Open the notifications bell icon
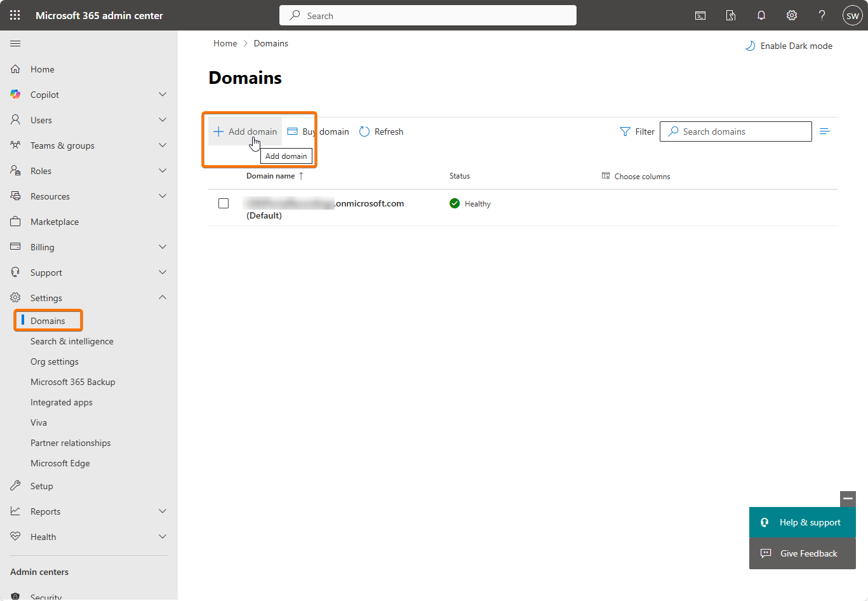 click(x=761, y=15)
